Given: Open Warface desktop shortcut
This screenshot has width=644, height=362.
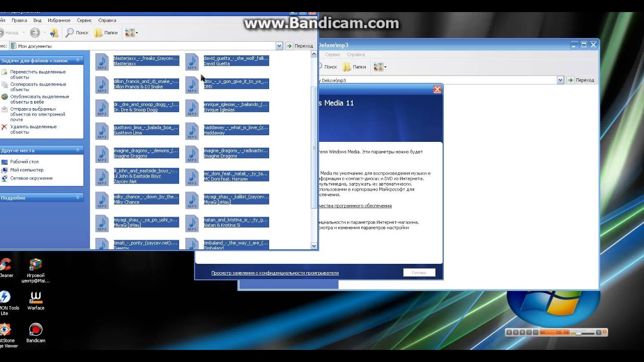Looking at the screenshot, I should [36, 301].
